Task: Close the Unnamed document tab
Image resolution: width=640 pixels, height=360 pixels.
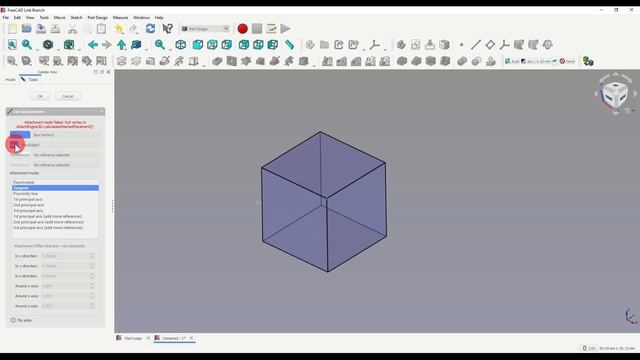Action: point(191,338)
